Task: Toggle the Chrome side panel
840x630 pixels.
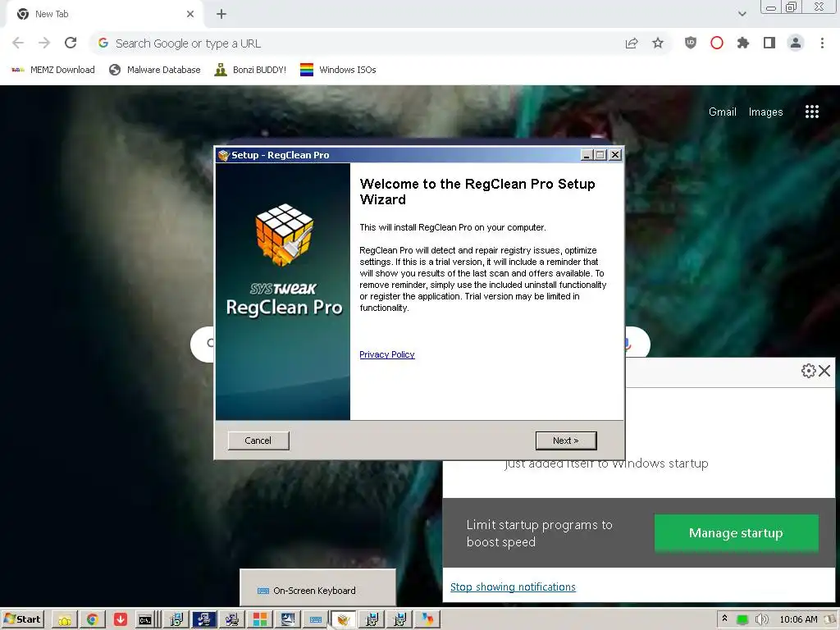Action: point(769,43)
